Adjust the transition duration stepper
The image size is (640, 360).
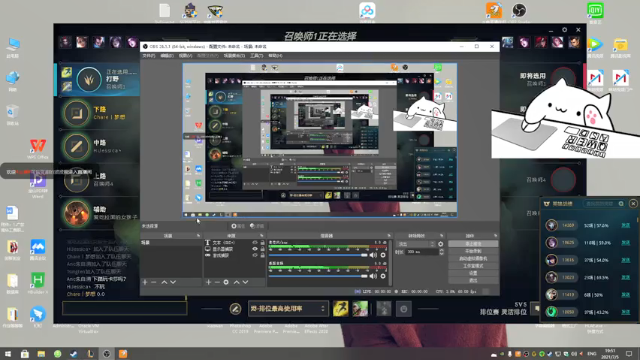click(x=441, y=252)
